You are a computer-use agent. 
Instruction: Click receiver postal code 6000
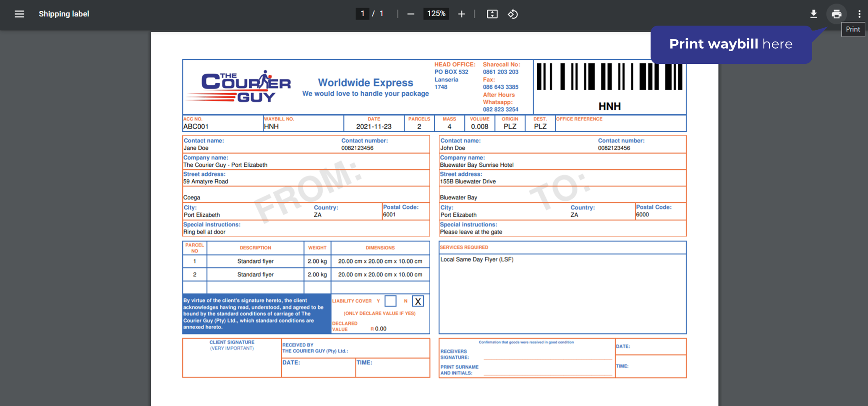(642, 215)
